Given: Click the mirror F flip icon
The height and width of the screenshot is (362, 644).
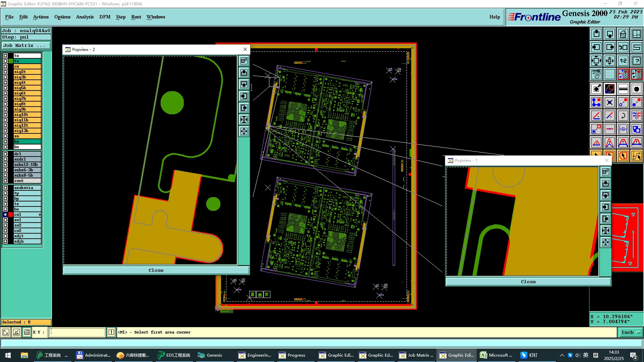Looking at the screenshot, I should (636, 116).
